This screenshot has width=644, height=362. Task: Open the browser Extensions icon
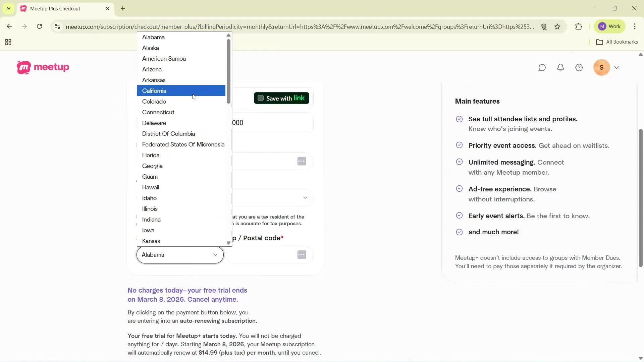point(579,26)
